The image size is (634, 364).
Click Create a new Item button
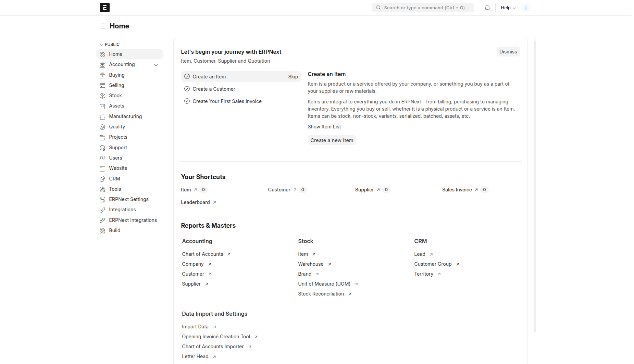point(332,140)
